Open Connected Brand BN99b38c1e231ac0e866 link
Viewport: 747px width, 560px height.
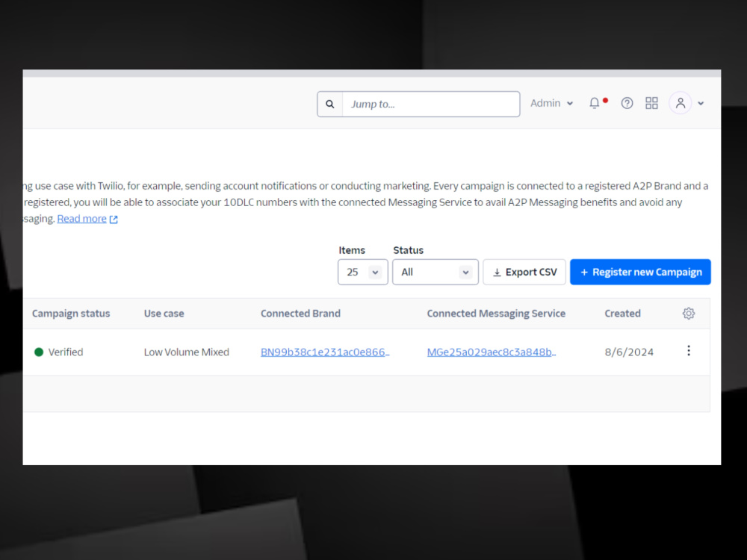[325, 352]
